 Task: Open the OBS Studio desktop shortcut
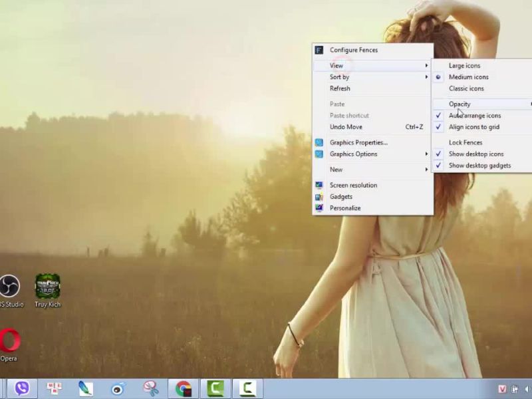(10, 291)
